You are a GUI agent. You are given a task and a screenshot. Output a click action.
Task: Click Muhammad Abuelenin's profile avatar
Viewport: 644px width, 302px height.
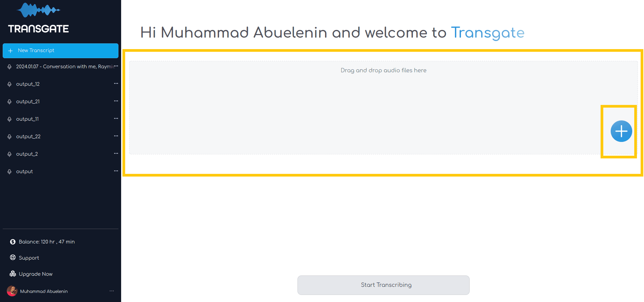12,291
